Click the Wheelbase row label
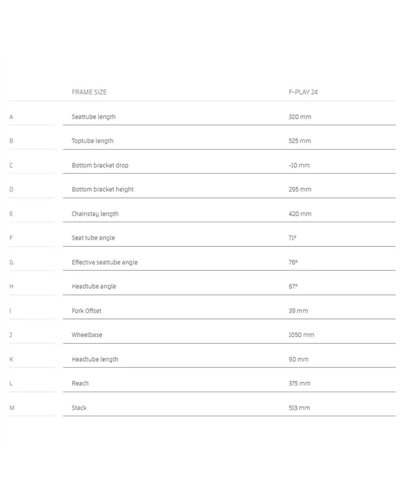Screen dimensions: 400x500 [87, 335]
